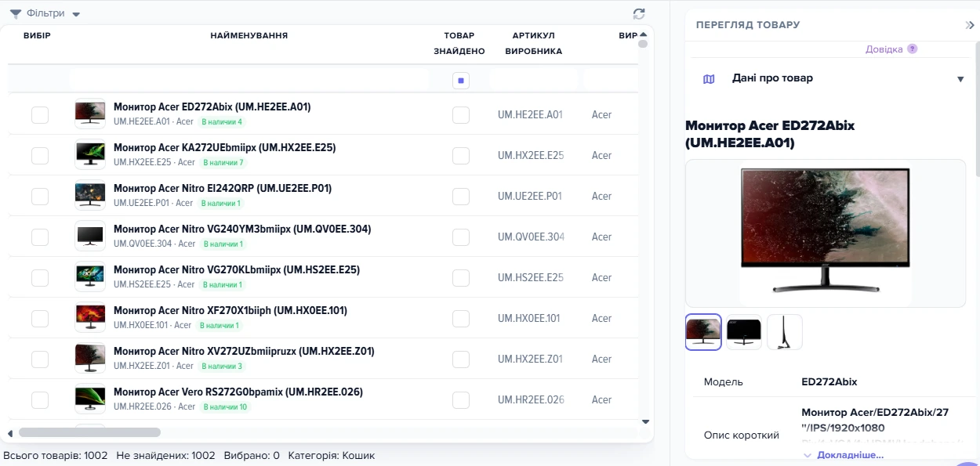980x466 pixels.
Task: Click the large ED272Abix product image
Action: coord(826,233)
